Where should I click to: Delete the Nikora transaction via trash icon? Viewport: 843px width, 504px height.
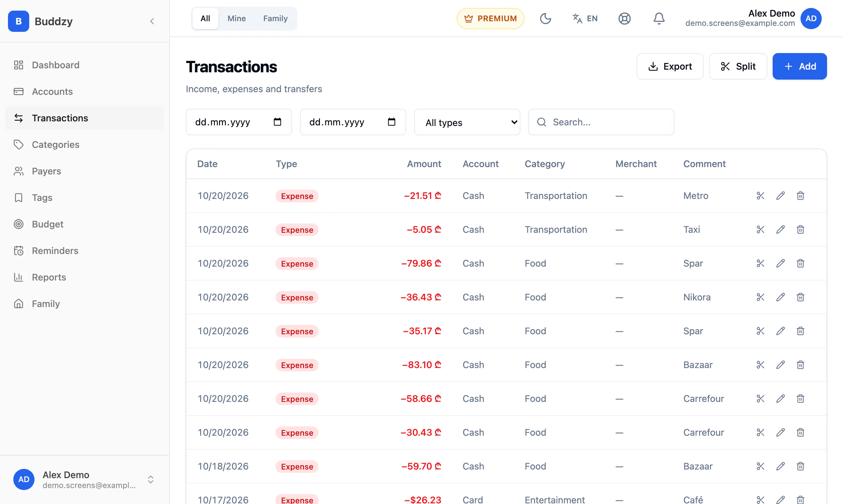[x=801, y=297]
